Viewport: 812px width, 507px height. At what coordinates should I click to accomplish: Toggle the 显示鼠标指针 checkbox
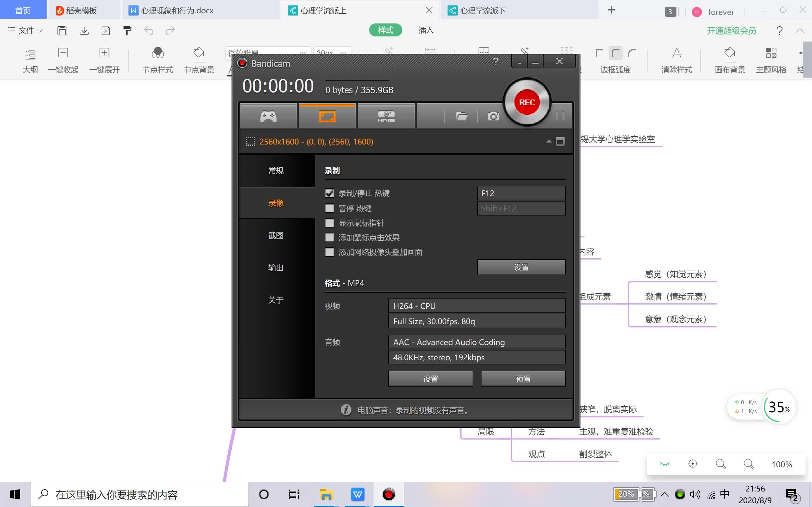(x=329, y=222)
